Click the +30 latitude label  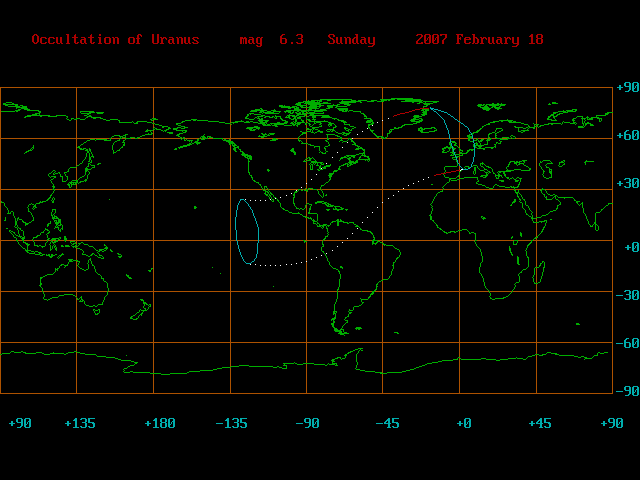[625, 184]
